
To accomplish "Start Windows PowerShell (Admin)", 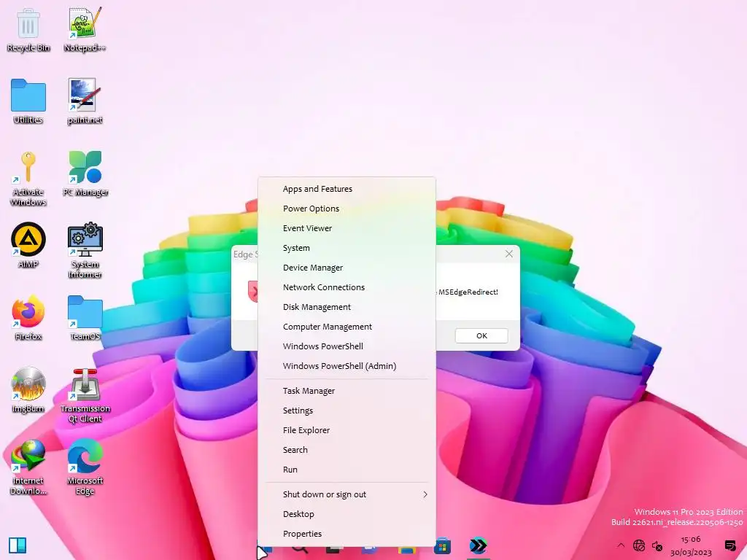I will 347,366.
